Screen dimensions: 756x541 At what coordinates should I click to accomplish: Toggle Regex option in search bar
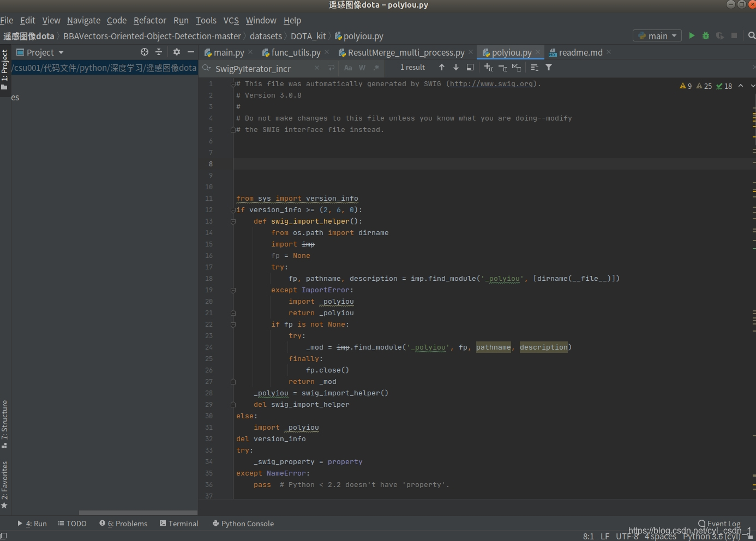click(x=376, y=68)
